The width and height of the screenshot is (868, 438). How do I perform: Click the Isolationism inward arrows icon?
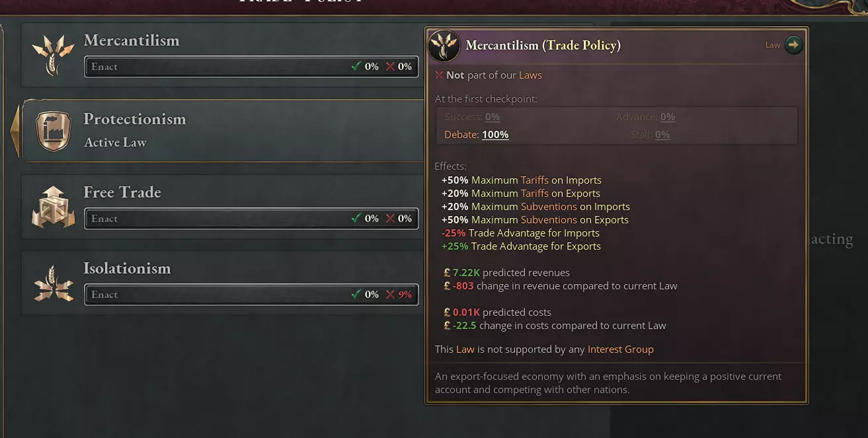pos(53,283)
